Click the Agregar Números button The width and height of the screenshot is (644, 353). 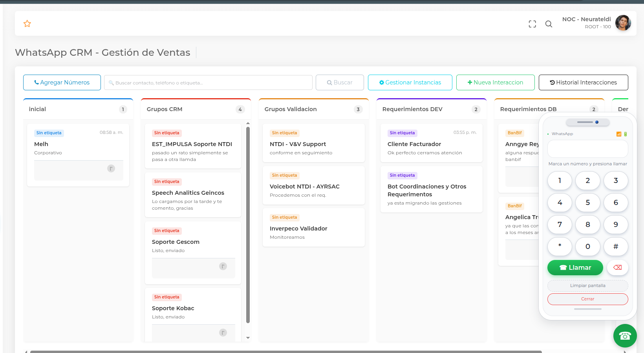[62, 82]
